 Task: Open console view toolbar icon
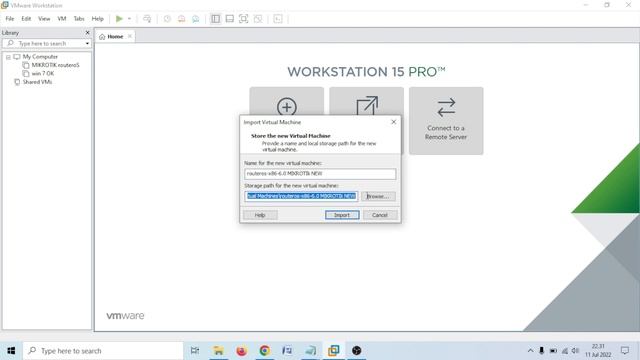[x=278, y=19]
